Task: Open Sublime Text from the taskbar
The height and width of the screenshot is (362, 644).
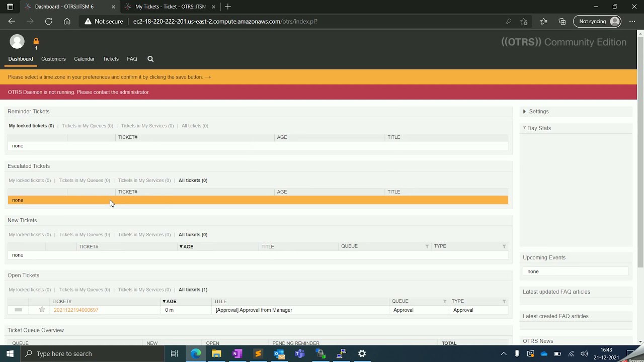Action: 258,353
